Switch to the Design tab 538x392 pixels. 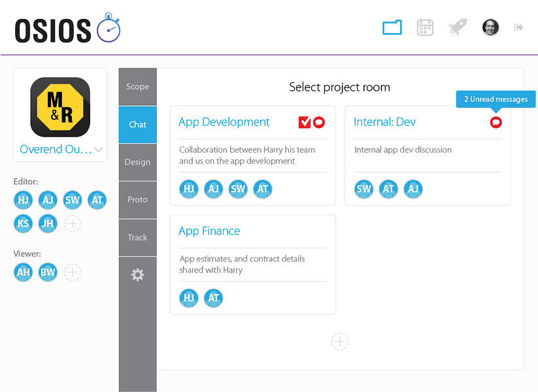137,162
